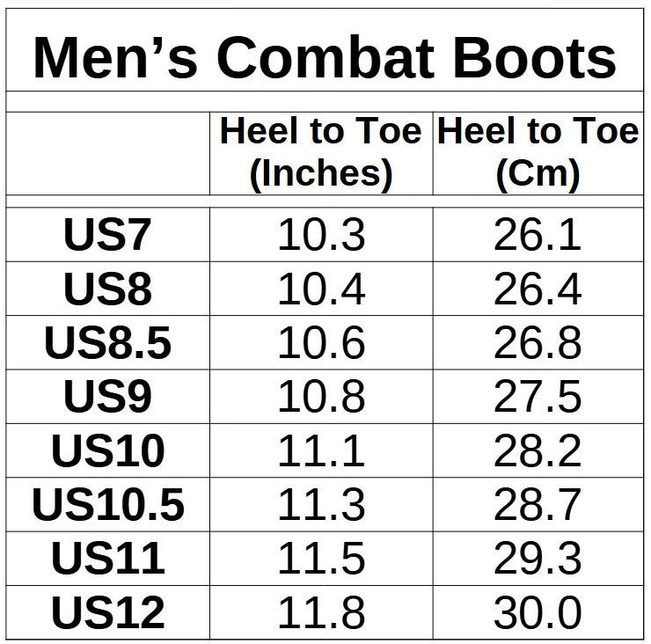
Task: Select the US7 size row label
Action: (107, 235)
